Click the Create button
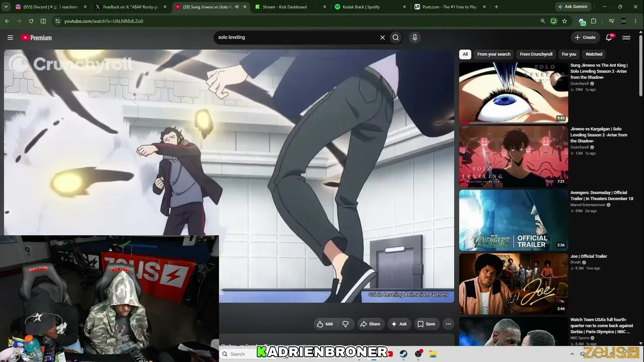644x362 pixels. pyautogui.click(x=585, y=37)
